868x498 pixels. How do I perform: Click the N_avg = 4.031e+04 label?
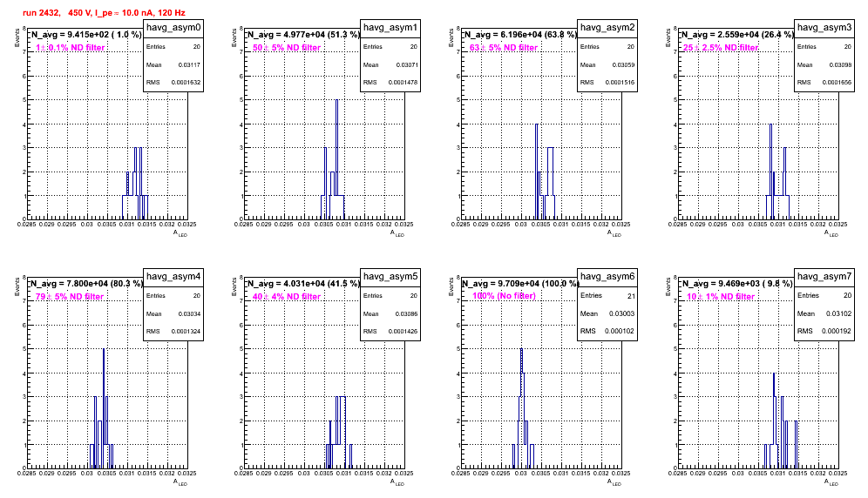[302, 284]
